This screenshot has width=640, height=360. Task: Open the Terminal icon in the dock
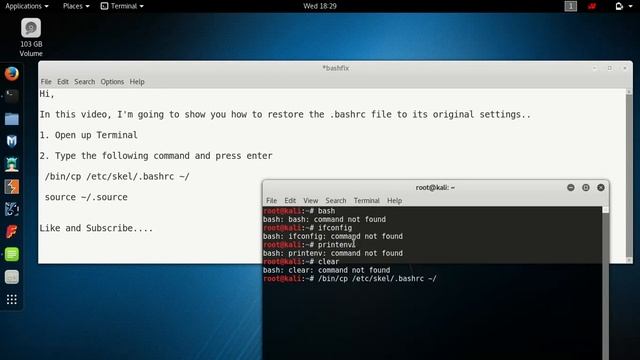pos(11,96)
